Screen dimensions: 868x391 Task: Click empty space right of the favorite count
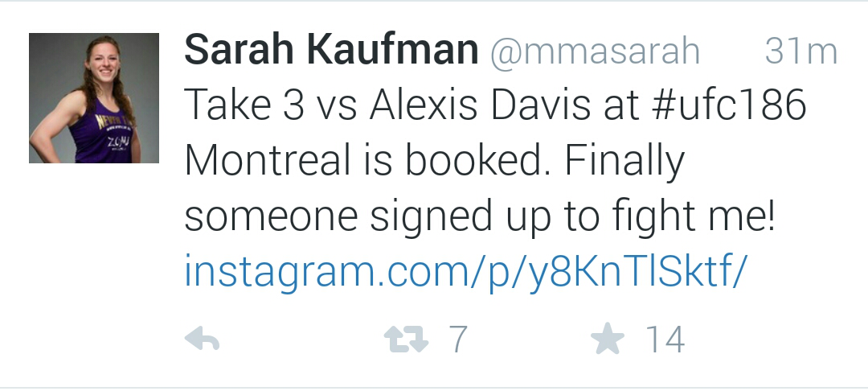(x=772, y=341)
